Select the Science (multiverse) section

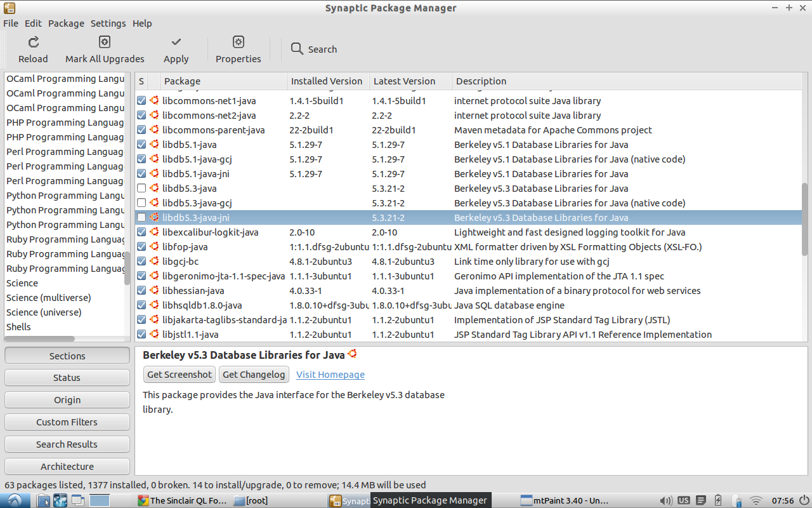(x=49, y=297)
